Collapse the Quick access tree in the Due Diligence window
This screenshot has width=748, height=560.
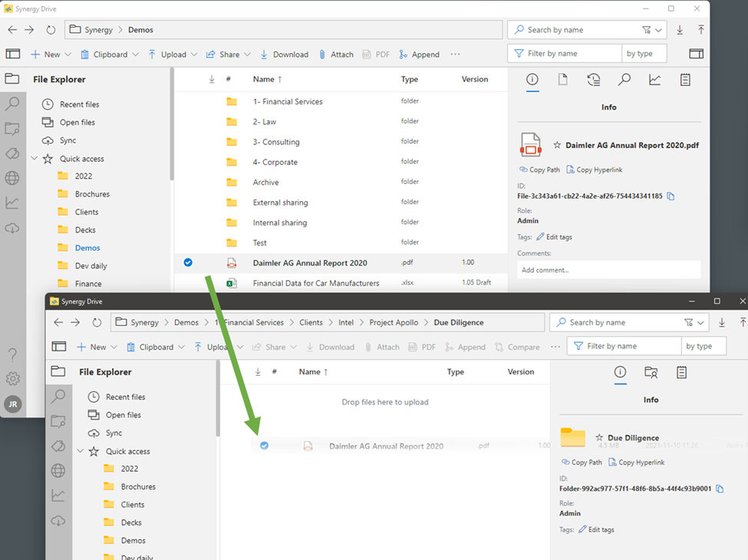[81, 451]
